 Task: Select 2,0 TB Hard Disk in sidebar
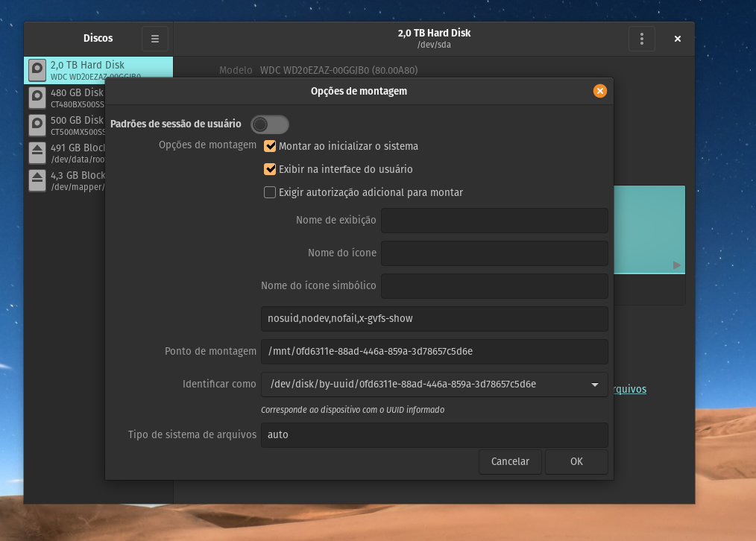[x=98, y=70]
